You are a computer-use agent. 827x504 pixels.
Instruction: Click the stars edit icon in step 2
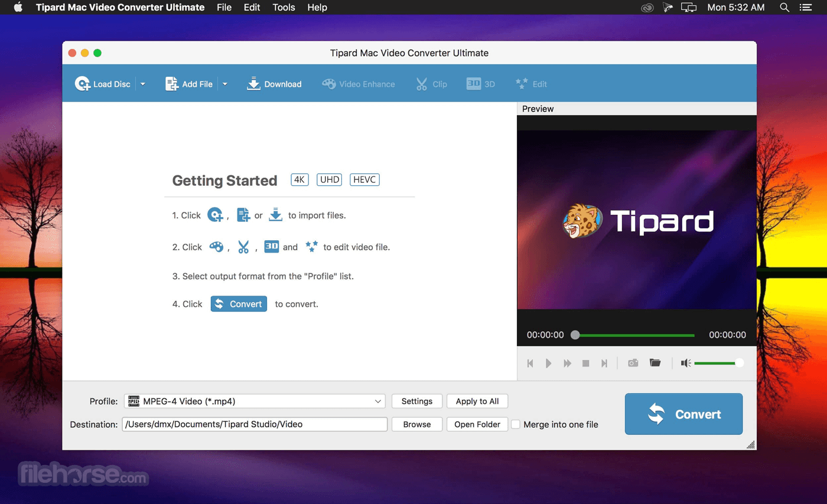[312, 247]
